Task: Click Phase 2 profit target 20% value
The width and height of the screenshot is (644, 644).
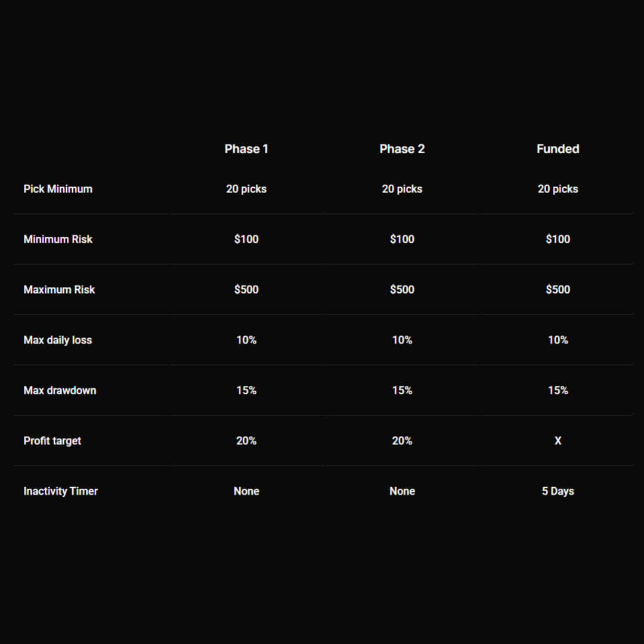Action: pyautogui.click(x=402, y=441)
